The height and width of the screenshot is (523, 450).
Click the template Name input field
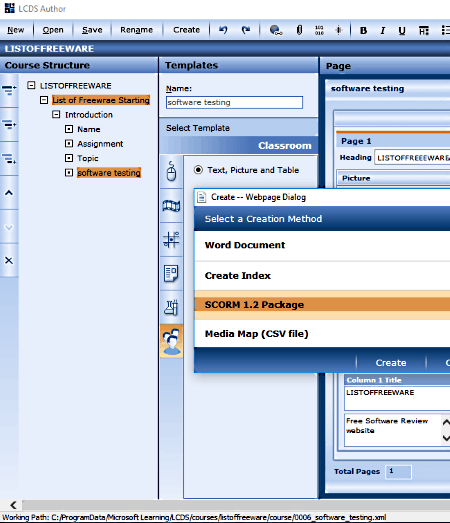coord(234,102)
